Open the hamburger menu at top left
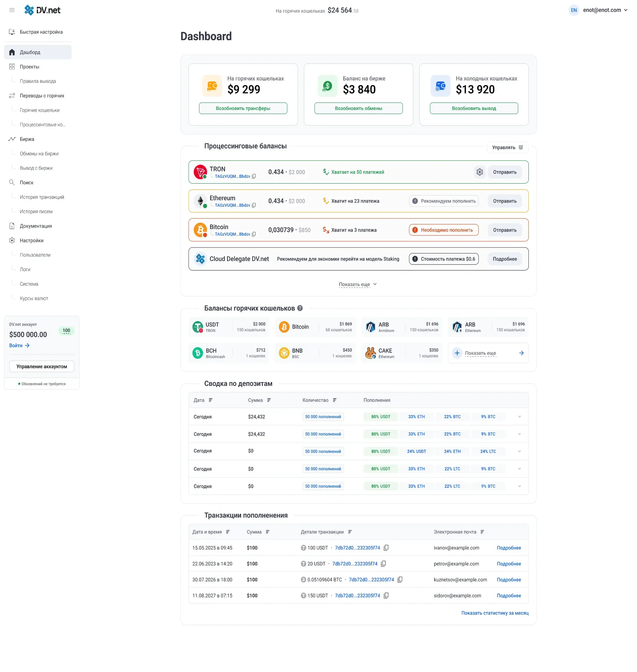The width and height of the screenshot is (637, 672). 12,10
